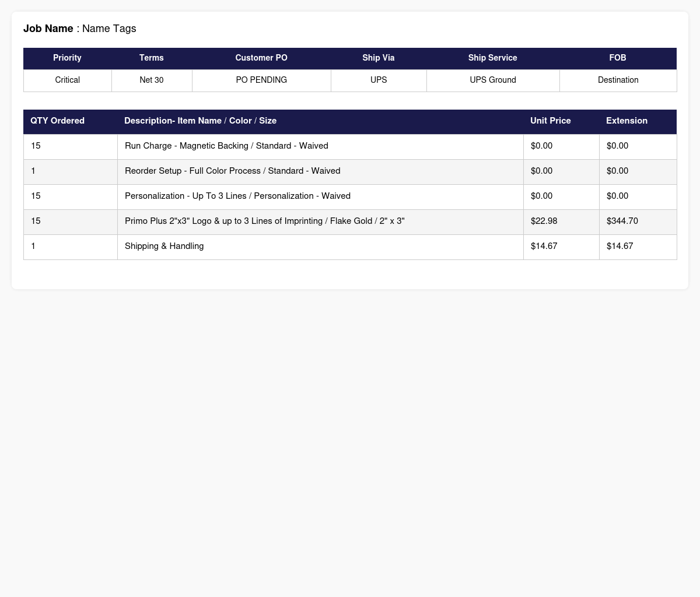Select the Priority column header

(67, 58)
